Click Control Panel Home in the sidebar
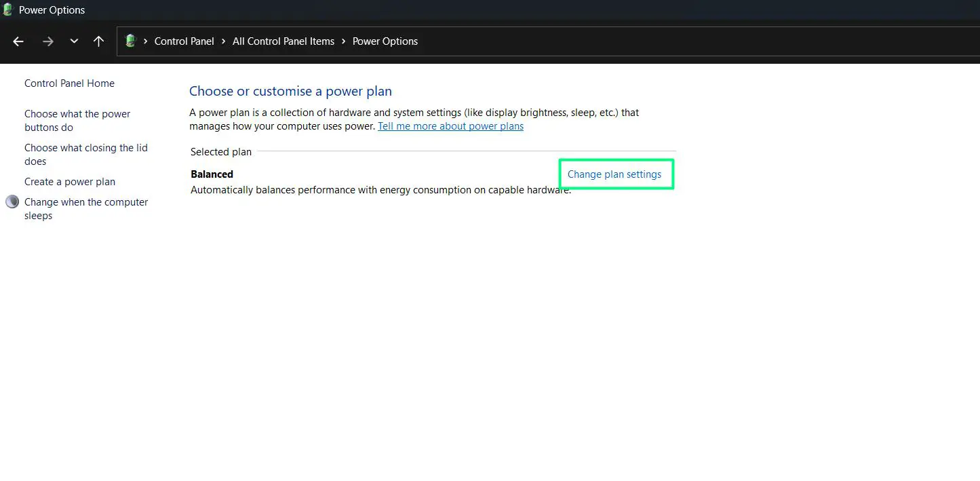980x481 pixels. 69,83
